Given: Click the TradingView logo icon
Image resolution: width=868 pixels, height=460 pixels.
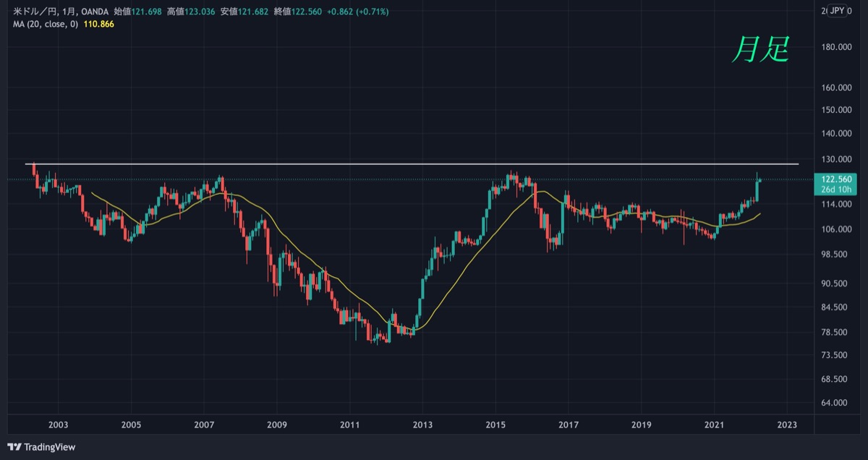Looking at the screenshot, I should point(14,447).
